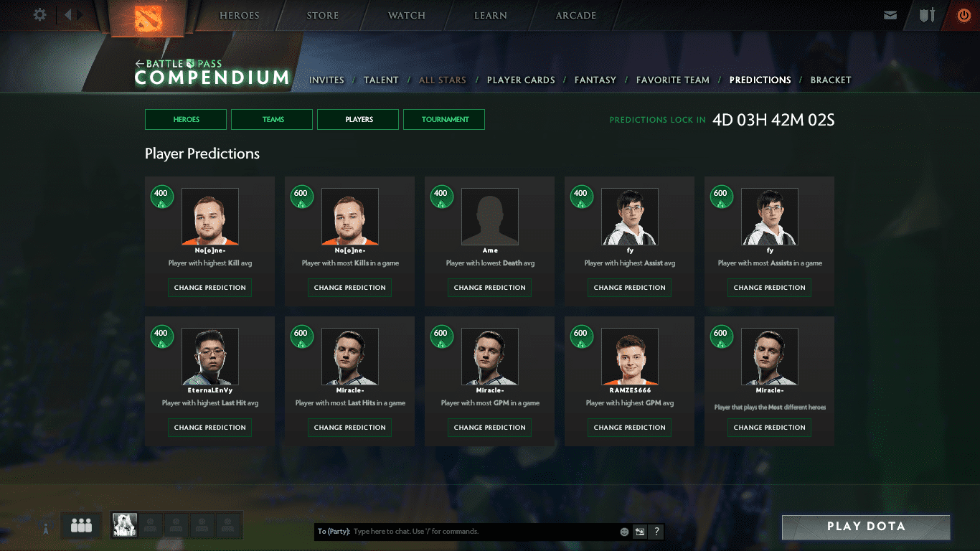Image resolution: width=980 pixels, height=551 pixels.
Task: Change prediction for lowest Death avg
Action: (x=490, y=288)
